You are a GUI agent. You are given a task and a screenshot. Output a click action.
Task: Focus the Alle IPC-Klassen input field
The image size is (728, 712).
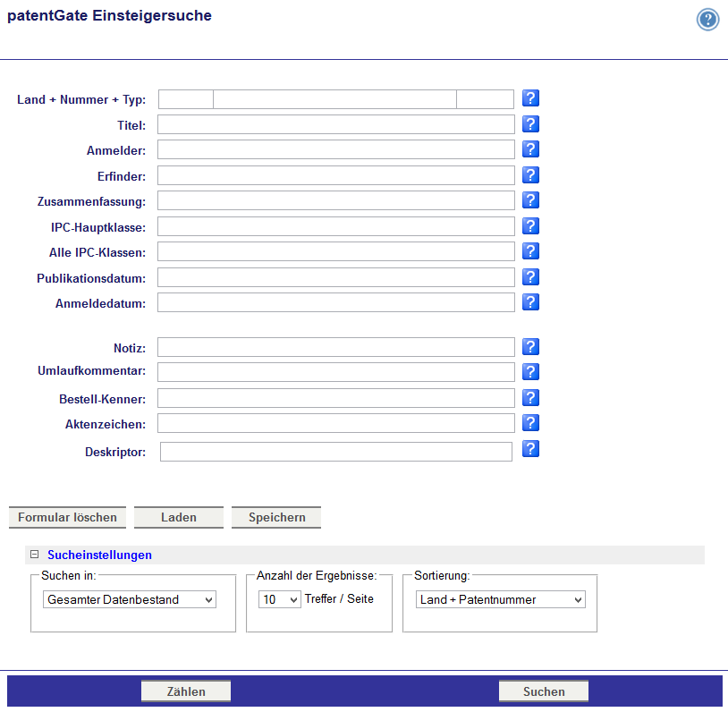click(x=336, y=251)
